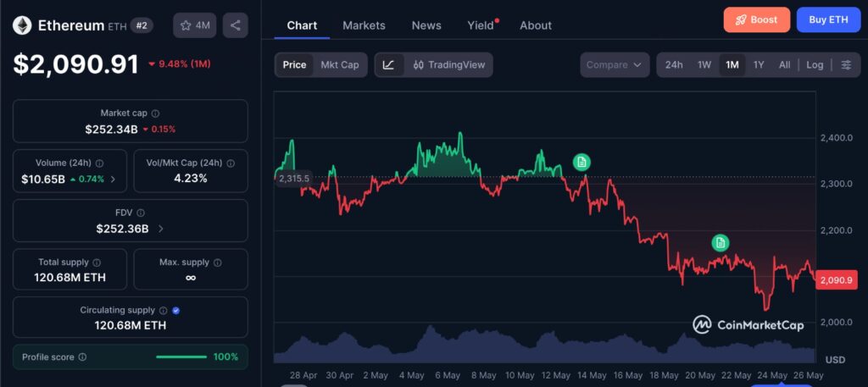This screenshot has width=868, height=387.
Task: Open news marker near 14 May
Action: (x=581, y=162)
